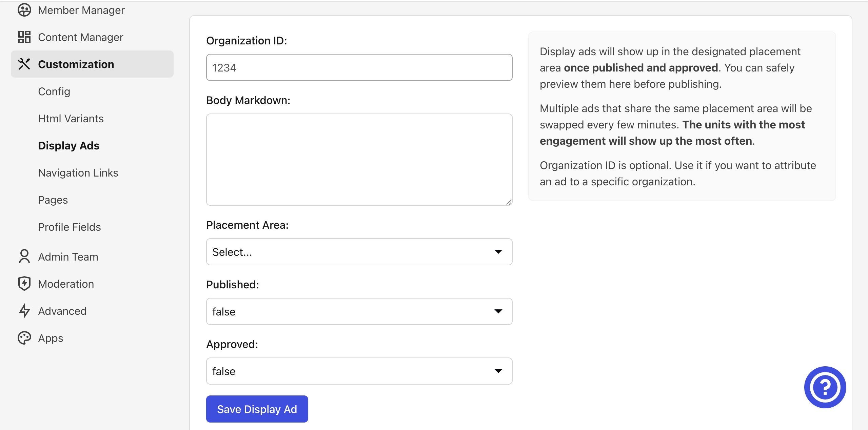Viewport: 868px width, 430px height.
Task: Click the Body Markdown text area
Action: (x=359, y=159)
